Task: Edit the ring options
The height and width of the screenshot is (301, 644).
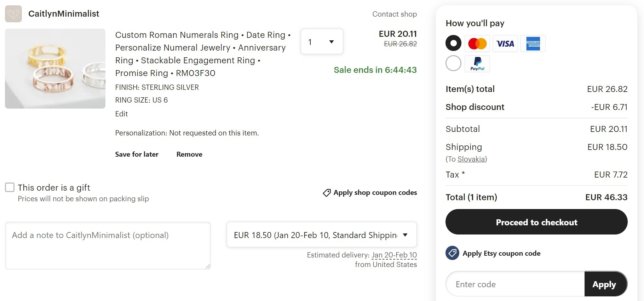Action: pyautogui.click(x=121, y=114)
